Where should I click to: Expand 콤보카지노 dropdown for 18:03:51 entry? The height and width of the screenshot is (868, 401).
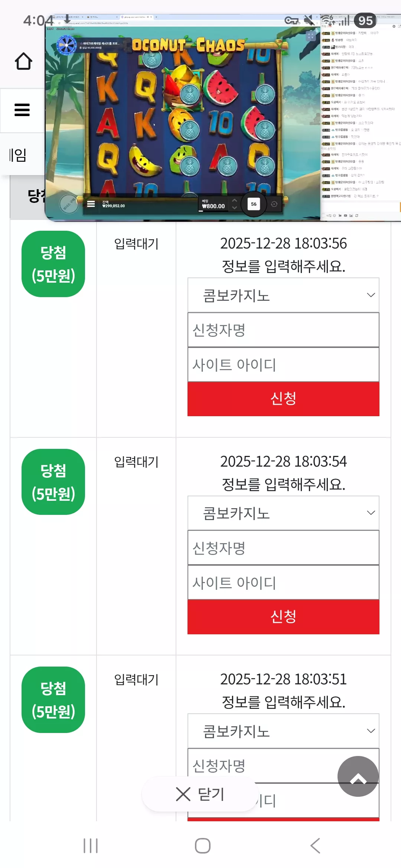point(283,731)
